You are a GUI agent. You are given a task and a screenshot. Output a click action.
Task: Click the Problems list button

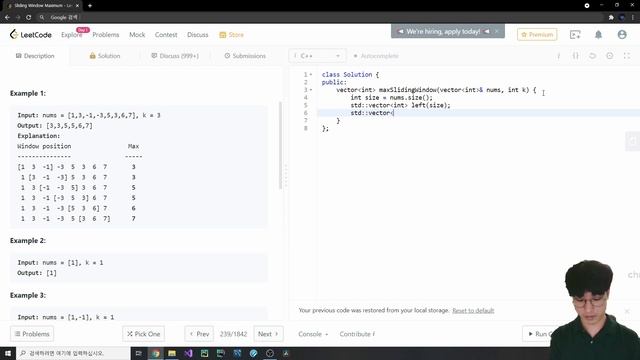click(32, 334)
